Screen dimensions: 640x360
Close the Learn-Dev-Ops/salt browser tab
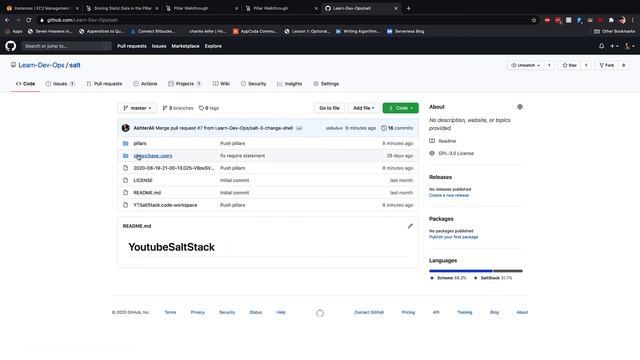(396, 8)
